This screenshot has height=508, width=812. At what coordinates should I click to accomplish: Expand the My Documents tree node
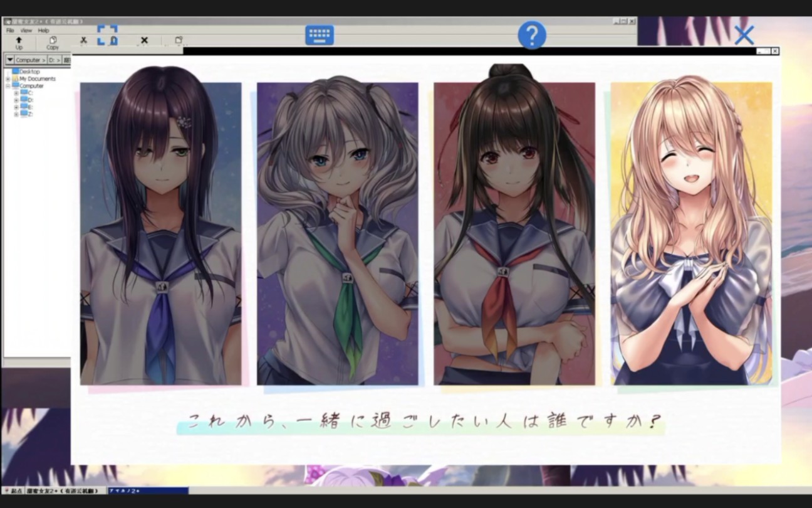coord(8,79)
